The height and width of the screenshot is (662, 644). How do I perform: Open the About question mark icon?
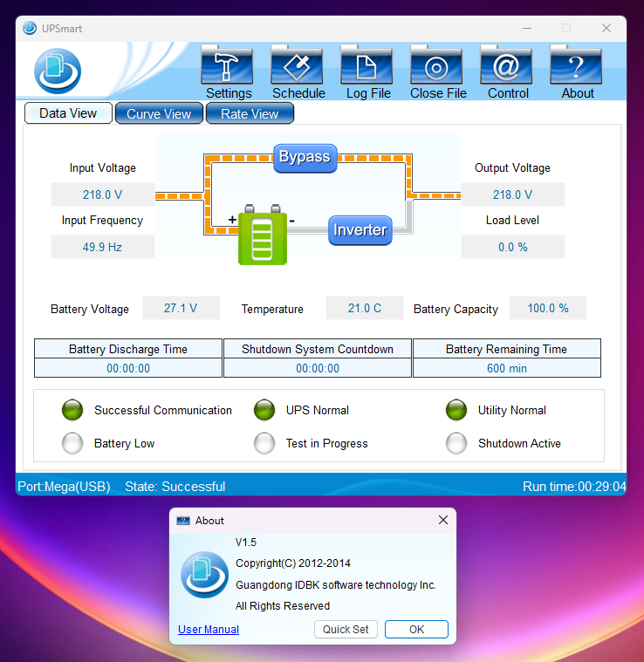[x=577, y=67]
